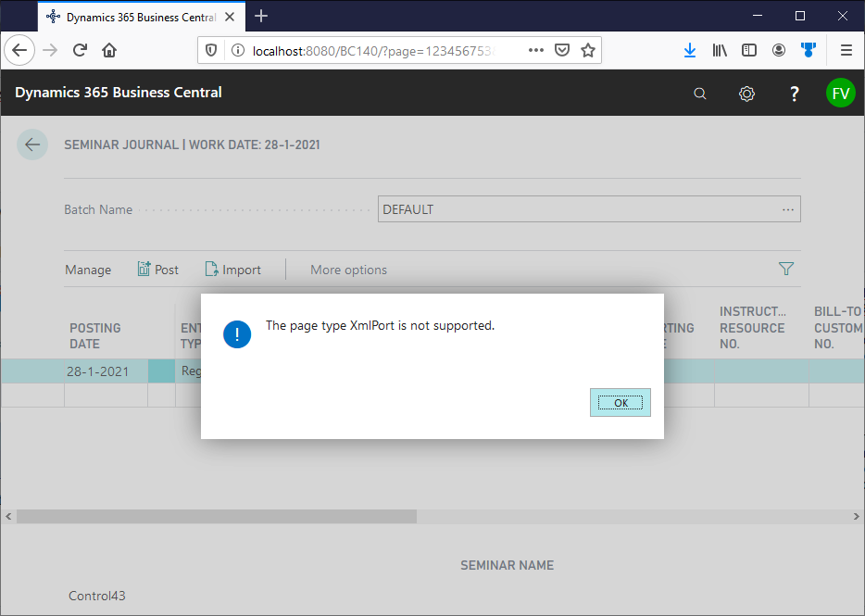Show site information icon in address bar
The height and width of the screenshot is (616, 865).
[238, 50]
